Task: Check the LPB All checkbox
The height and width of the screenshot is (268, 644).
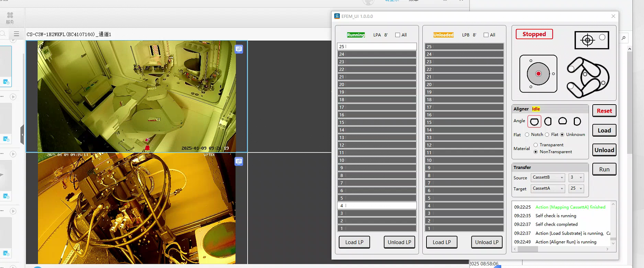Action: click(x=486, y=35)
